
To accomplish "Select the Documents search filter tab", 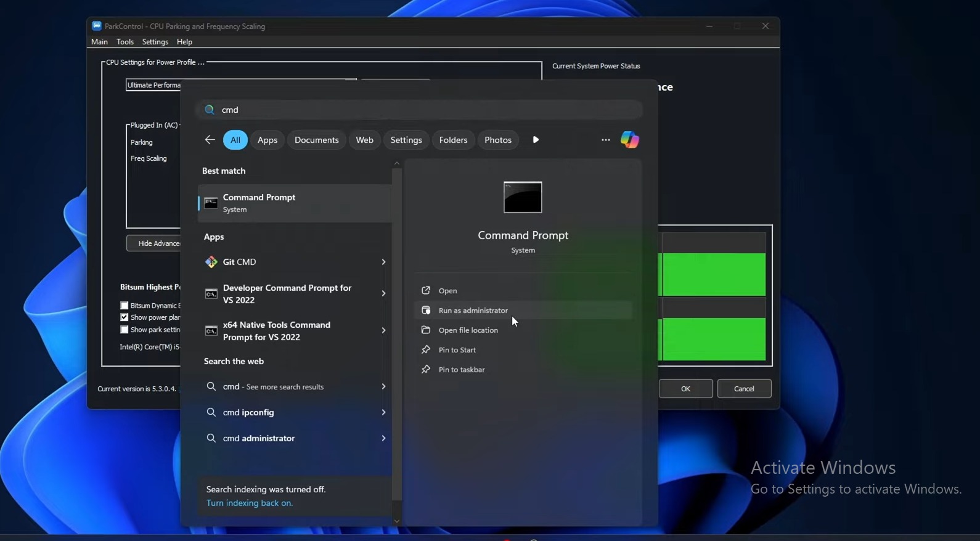I will click(317, 140).
